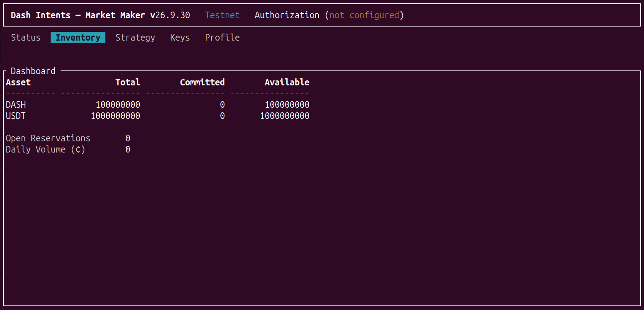Viewport: 644px width, 310px height.
Task: Click the Daily Volume (¢) label
Action: (x=46, y=150)
